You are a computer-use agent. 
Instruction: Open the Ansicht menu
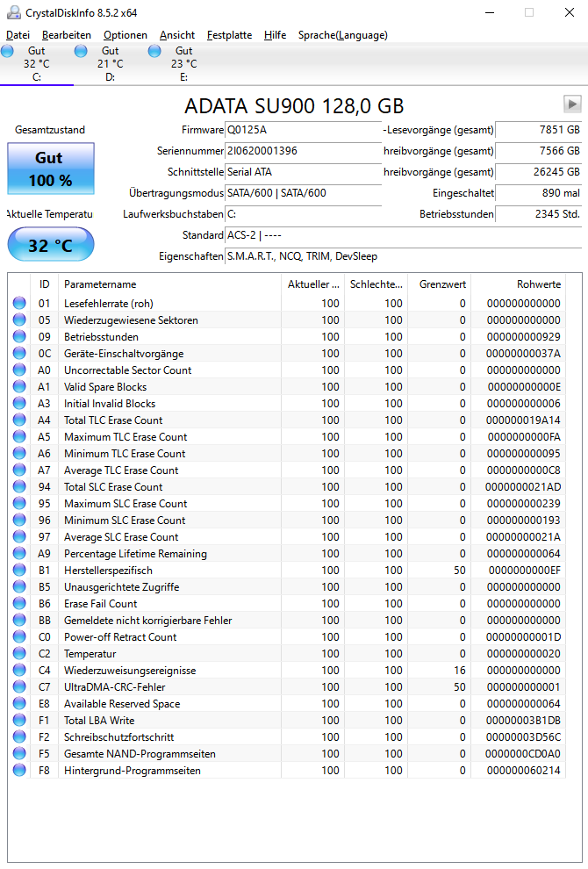[x=176, y=35]
